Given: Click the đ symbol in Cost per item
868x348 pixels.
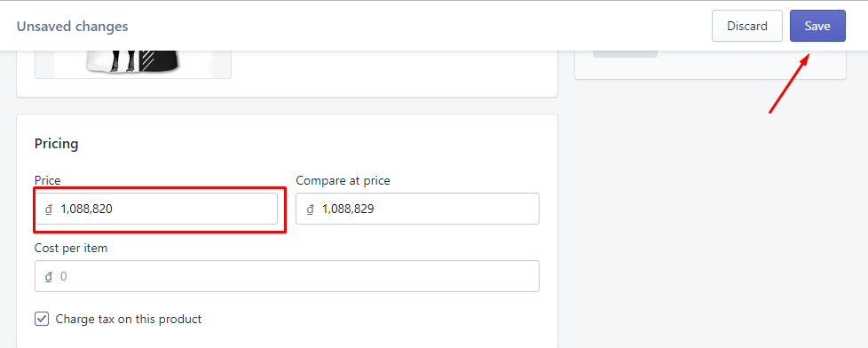Looking at the screenshot, I should point(49,276).
